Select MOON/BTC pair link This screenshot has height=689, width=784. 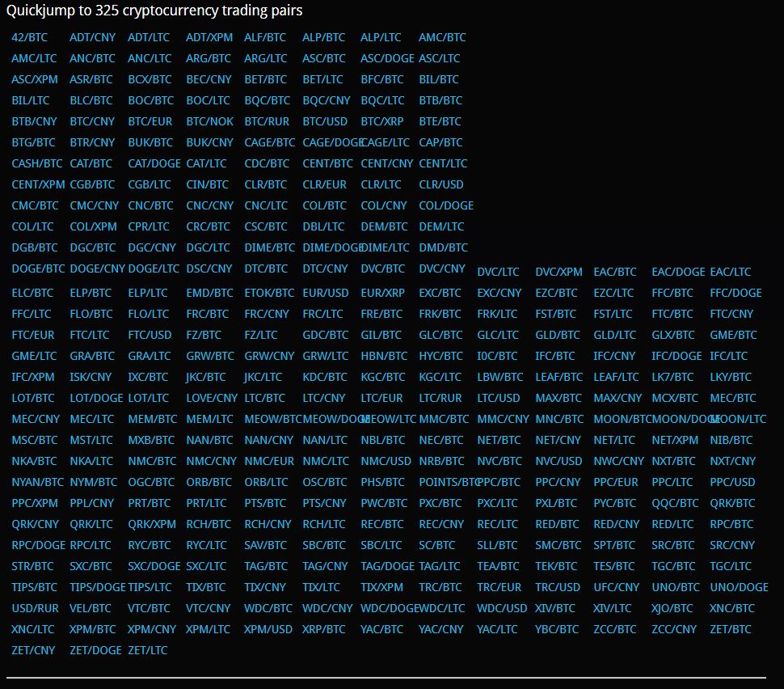pyautogui.click(x=622, y=420)
